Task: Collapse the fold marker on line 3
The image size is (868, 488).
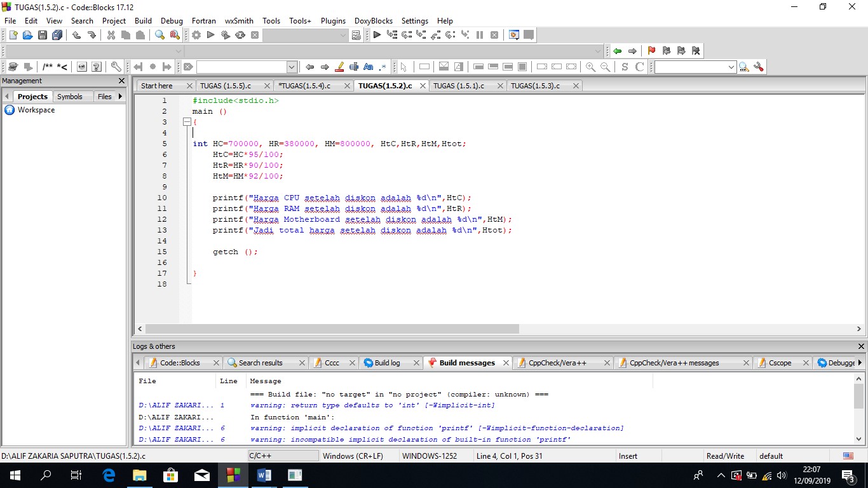Action: pos(187,122)
